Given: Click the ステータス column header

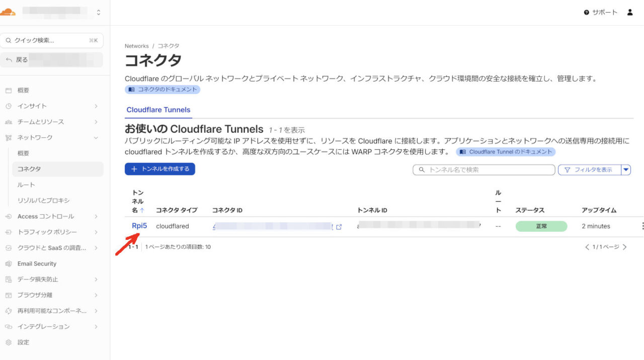Looking at the screenshot, I should point(530,210).
